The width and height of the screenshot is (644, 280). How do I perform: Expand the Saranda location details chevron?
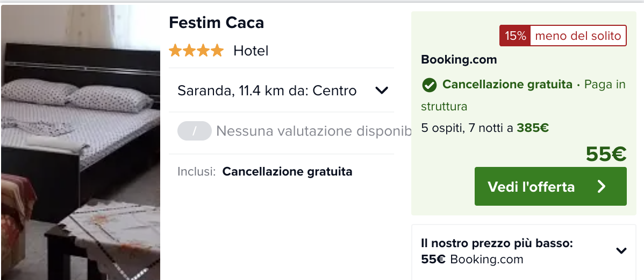[x=382, y=90]
